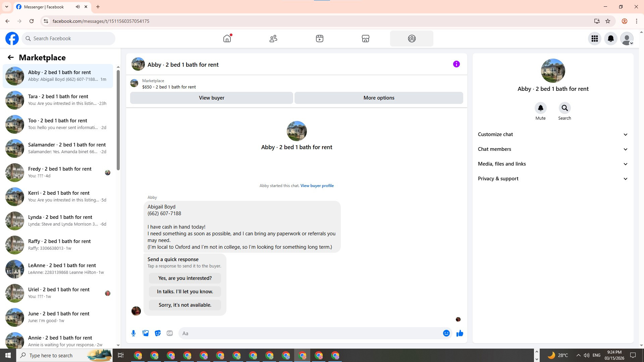This screenshot has height=362, width=644.
Task: Mute this conversation
Action: coord(540,108)
